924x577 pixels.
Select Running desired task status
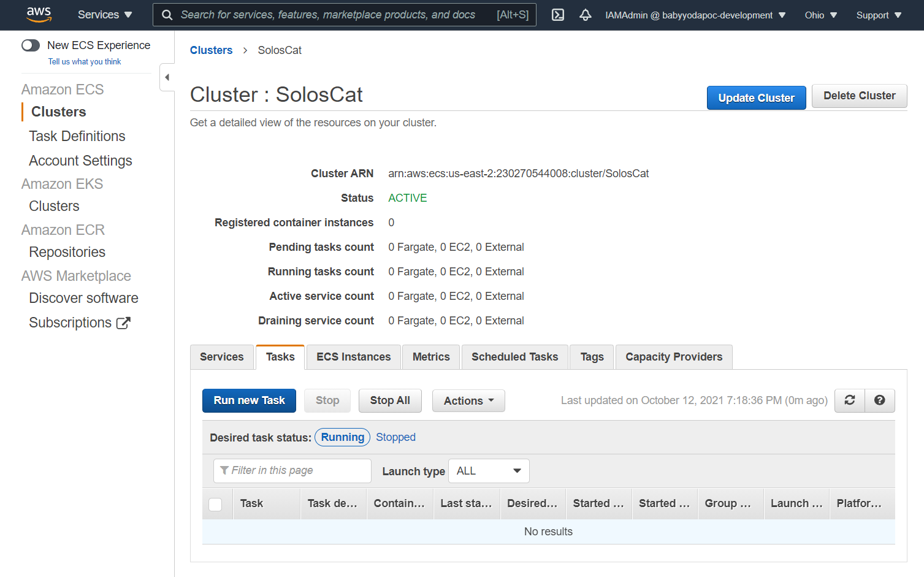(342, 437)
